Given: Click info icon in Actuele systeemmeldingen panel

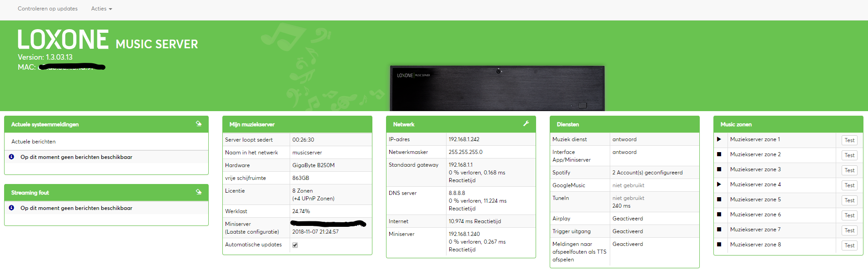Looking at the screenshot, I should [x=11, y=157].
